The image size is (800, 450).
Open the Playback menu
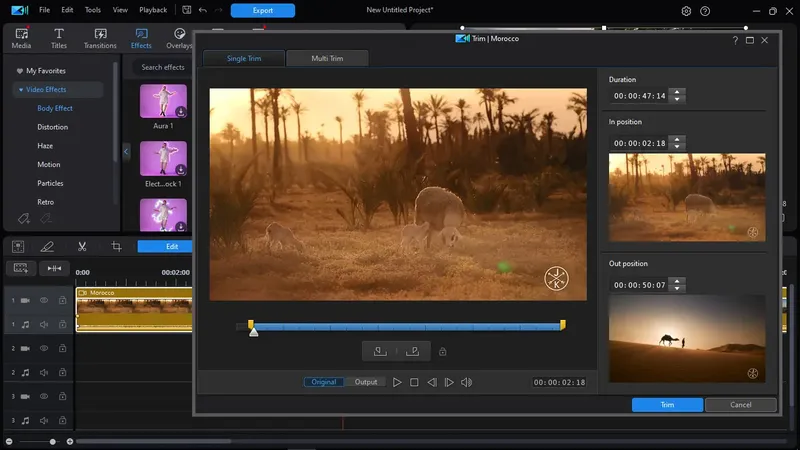pos(153,10)
